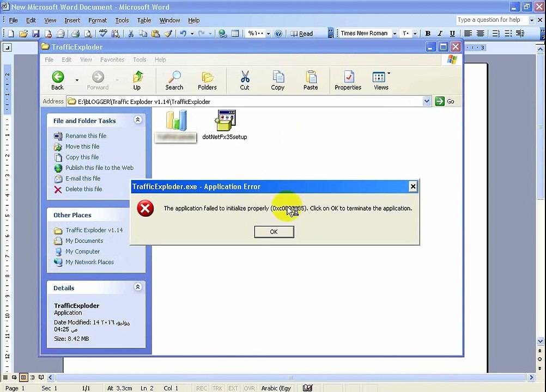Click Word's Format Painter brush icon
The image size is (546, 392).
(168, 33)
